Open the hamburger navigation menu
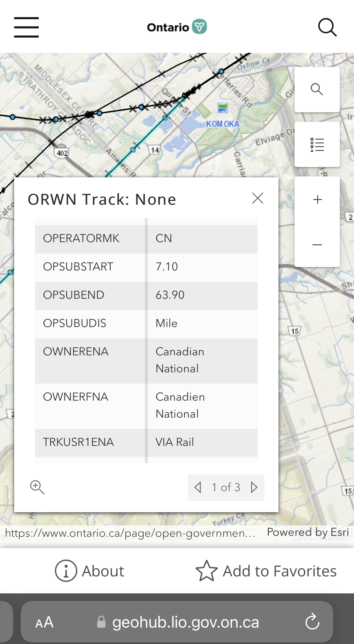The width and height of the screenshot is (354, 644). pos(26,27)
